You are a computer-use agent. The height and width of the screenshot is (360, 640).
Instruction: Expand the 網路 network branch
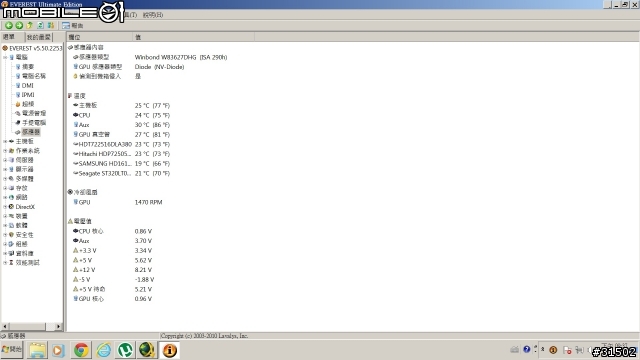(5, 197)
